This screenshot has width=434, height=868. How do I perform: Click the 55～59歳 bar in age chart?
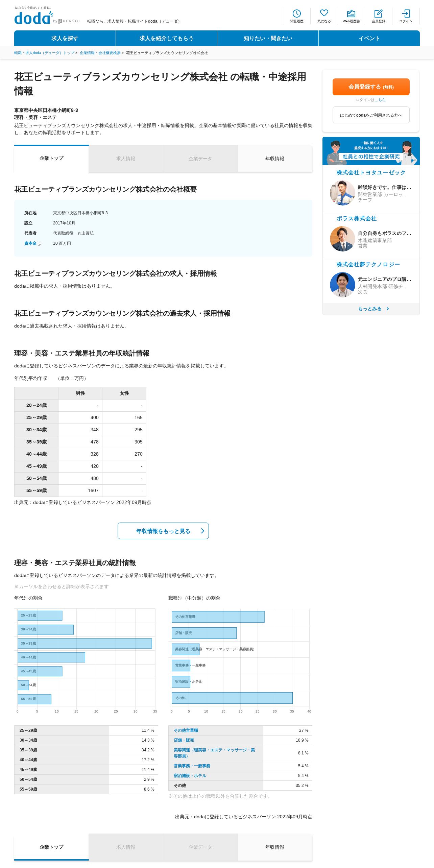[x=34, y=699]
